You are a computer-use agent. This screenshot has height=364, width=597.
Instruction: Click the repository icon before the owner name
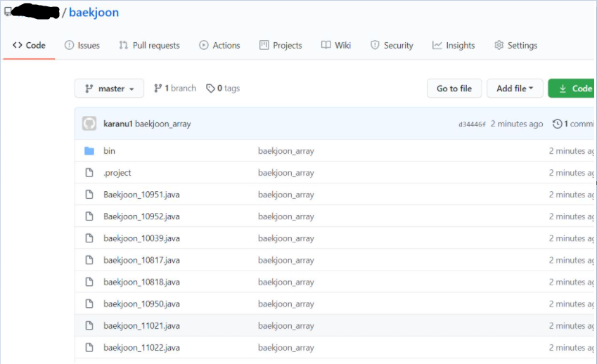pyautogui.click(x=8, y=12)
